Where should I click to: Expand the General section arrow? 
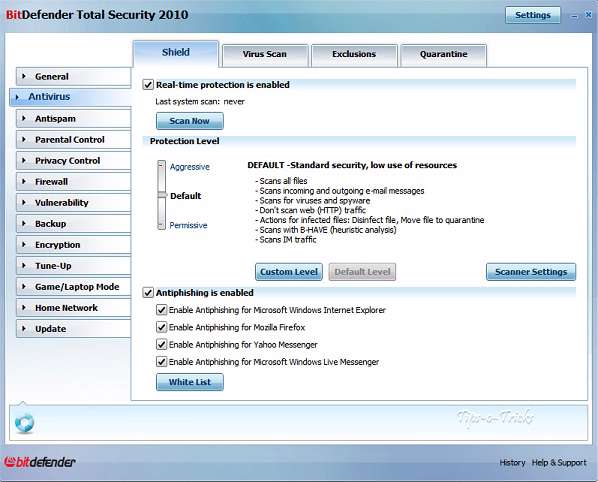tap(24, 76)
